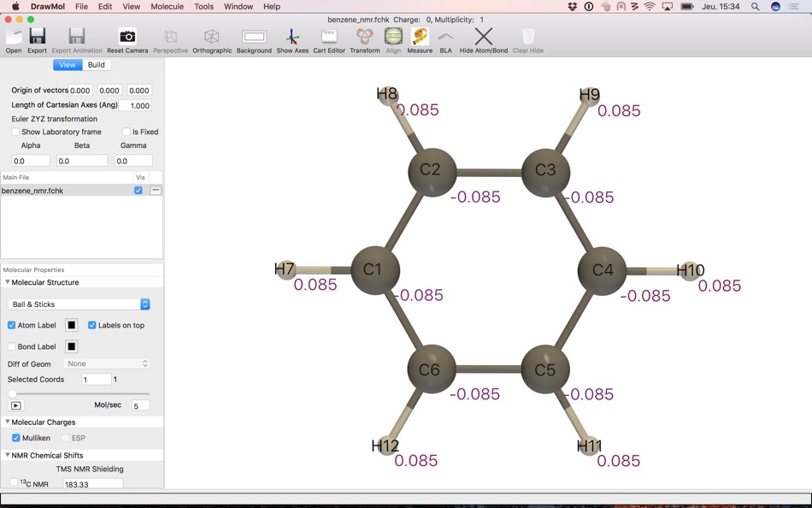Activate the Measure tool
812x508 pixels.
pos(420,37)
